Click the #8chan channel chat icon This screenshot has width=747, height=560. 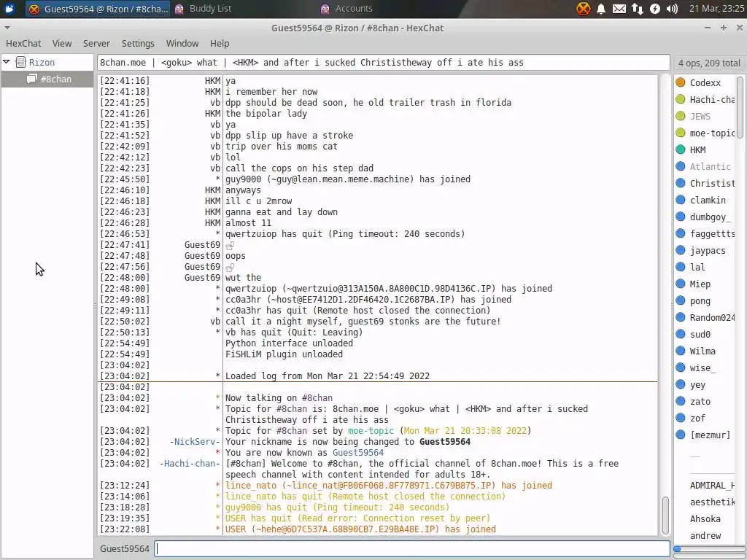click(x=32, y=79)
